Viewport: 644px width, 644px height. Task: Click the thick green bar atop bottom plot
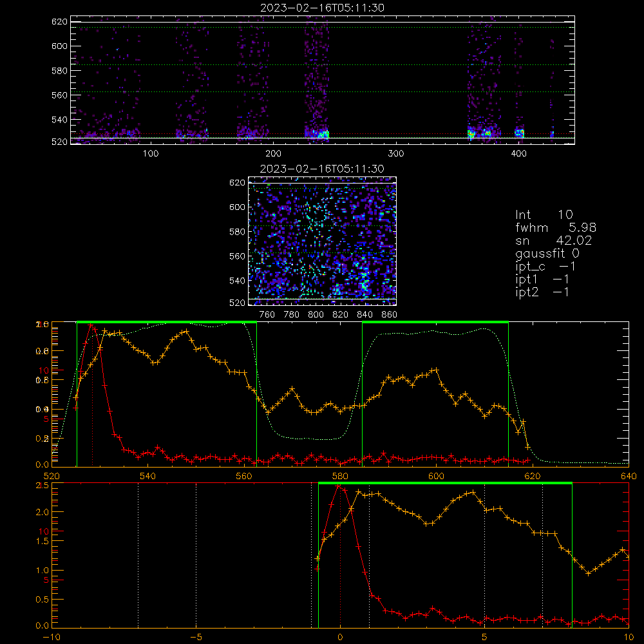click(445, 483)
